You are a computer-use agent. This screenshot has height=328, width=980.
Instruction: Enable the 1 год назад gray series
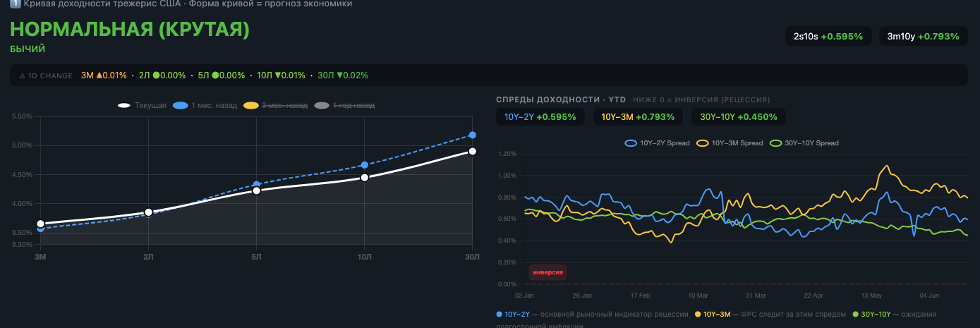pos(344,105)
